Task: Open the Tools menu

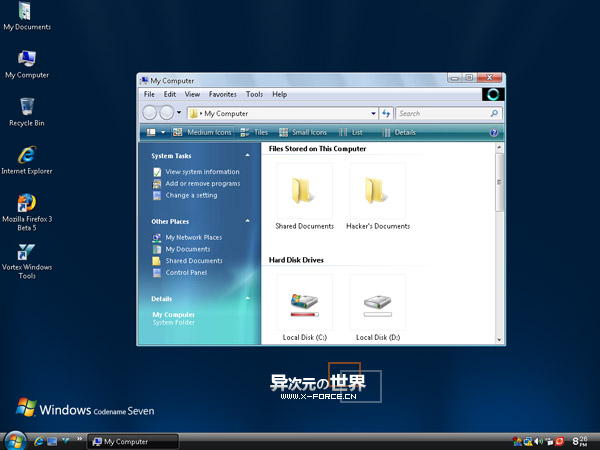Action: tap(254, 95)
